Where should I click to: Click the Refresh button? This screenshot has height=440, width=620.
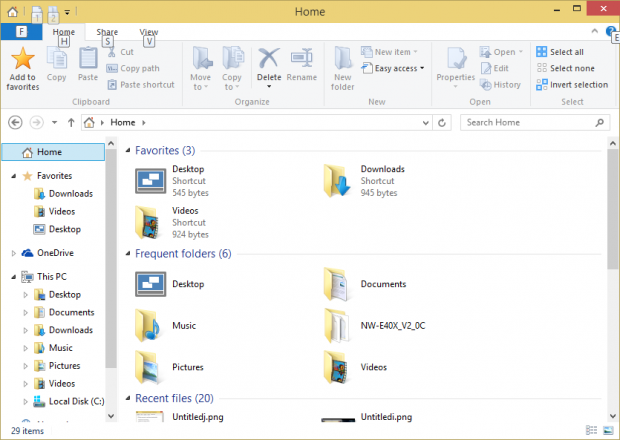click(x=442, y=123)
